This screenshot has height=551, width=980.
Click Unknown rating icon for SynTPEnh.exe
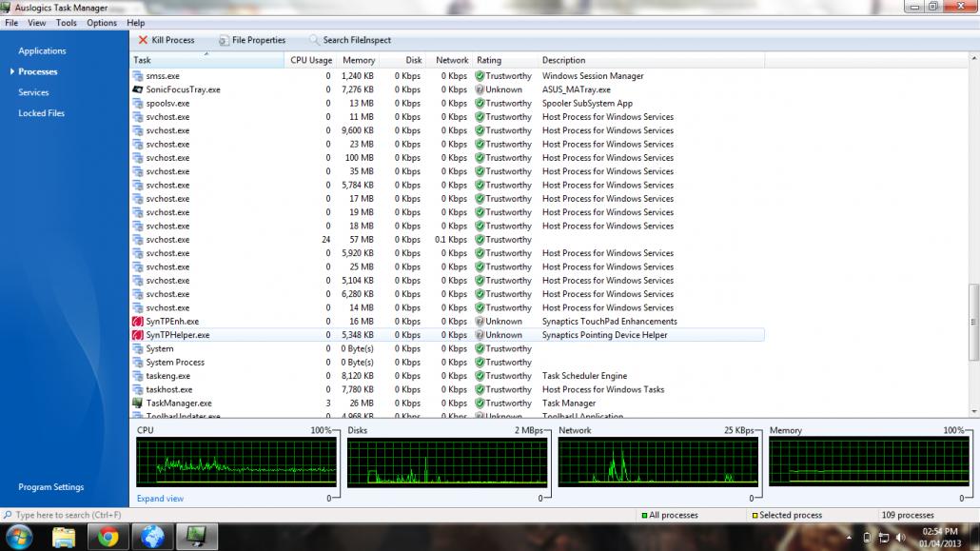[x=480, y=322]
